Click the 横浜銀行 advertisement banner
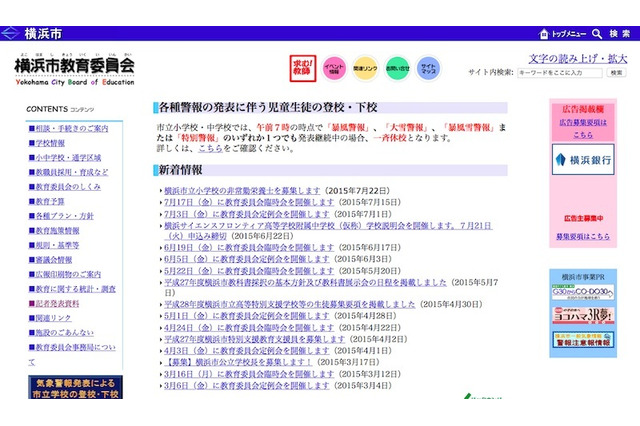Image resolution: width=640 pixels, height=426 pixels. point(583,160)
